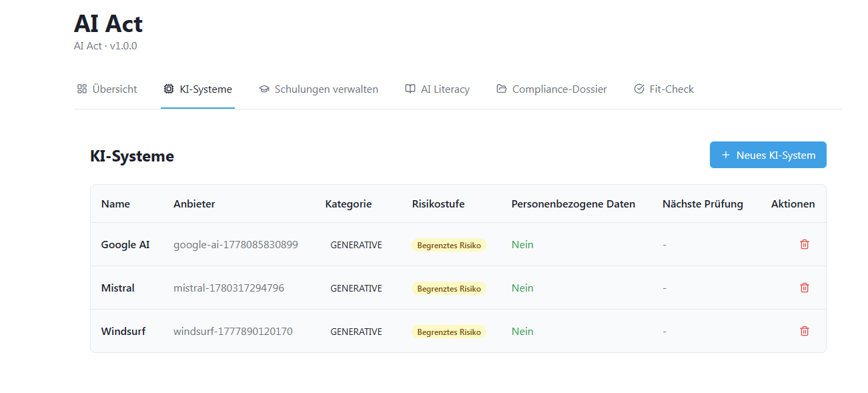Image resolution: width=868 pixels, height=393 pixels.
Task: Click provider google-ai-1778085830899
Action: point(236,245)
